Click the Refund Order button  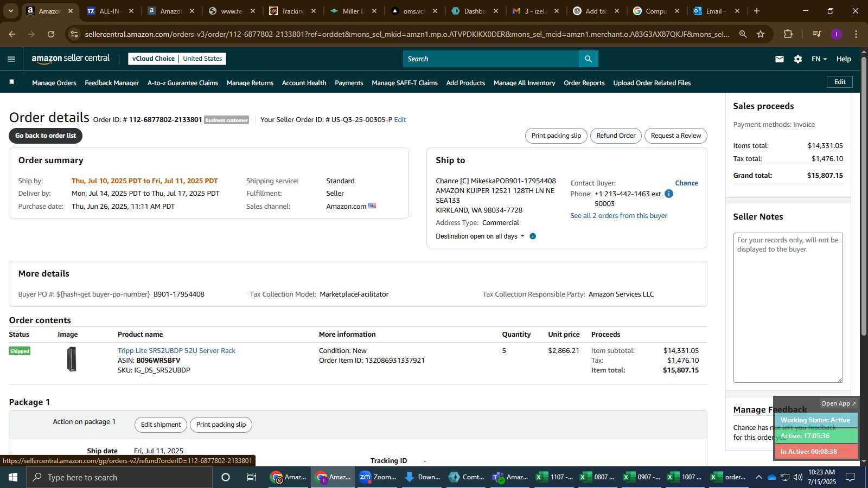(616, 136)
